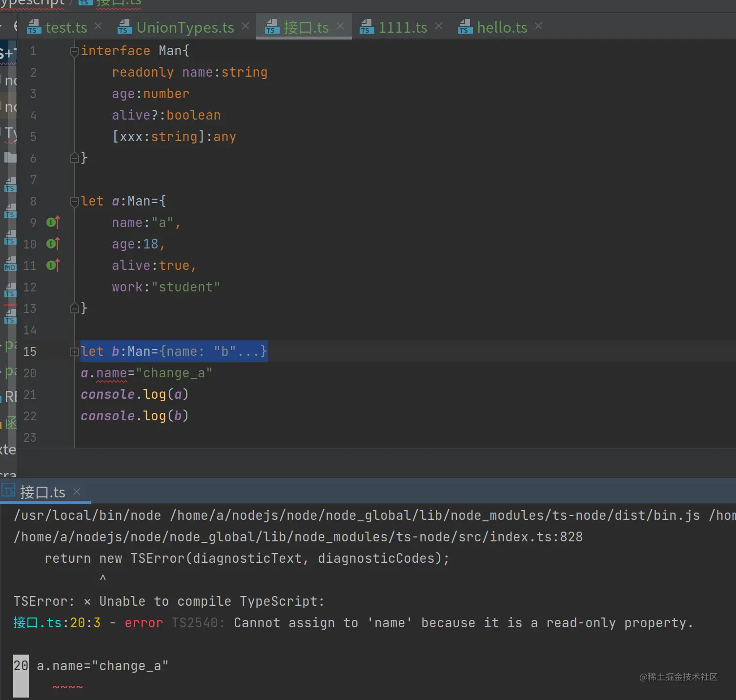Image resolution: width=736 pixels, height=700 pixels.
Task: Click the folded {name: "b"...} placeholder
Action: pos(213,351)
